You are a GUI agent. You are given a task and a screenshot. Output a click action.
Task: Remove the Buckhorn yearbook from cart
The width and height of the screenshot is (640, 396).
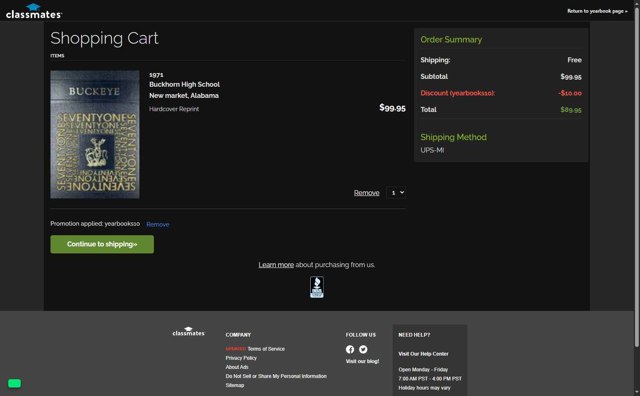pyautogui.click(x=366, y=193)
